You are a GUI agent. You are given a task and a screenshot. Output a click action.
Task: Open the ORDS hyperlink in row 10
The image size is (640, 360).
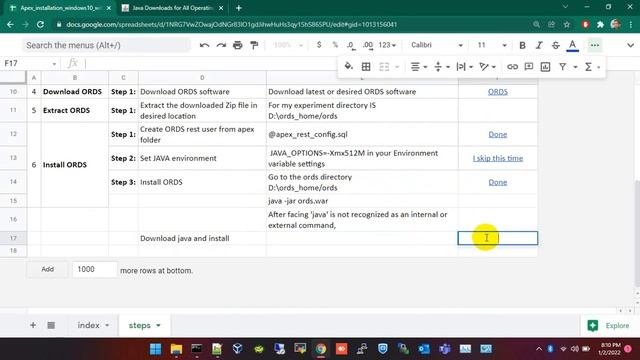[498, 92]
